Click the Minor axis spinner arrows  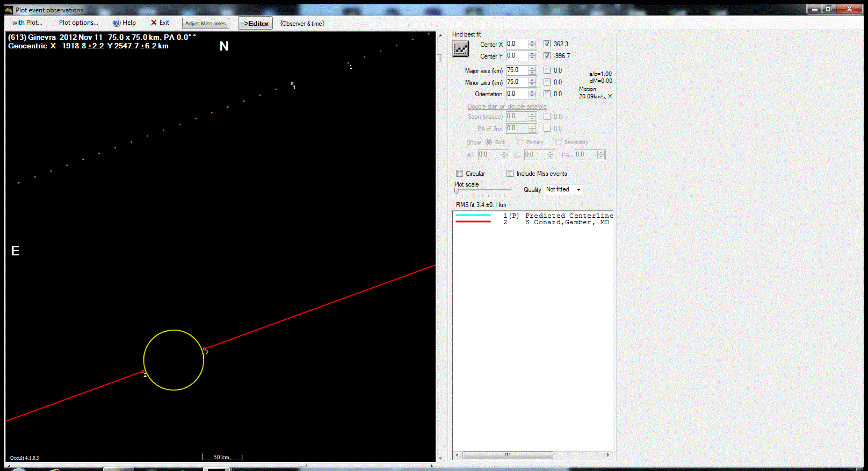532,82
